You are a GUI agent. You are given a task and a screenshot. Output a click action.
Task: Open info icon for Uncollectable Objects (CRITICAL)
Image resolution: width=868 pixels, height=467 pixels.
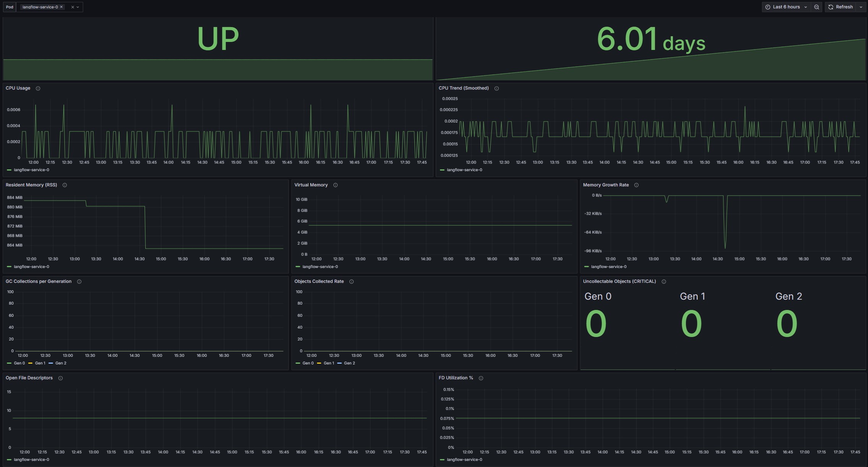coord(663,282)
